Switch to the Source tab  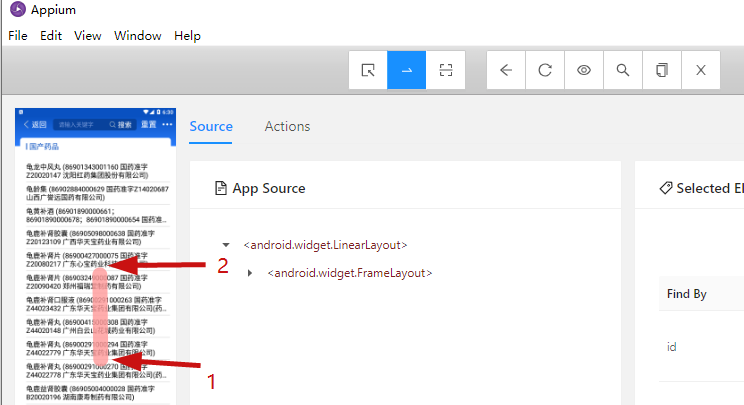pyautogui.click(x=211, y=127)
